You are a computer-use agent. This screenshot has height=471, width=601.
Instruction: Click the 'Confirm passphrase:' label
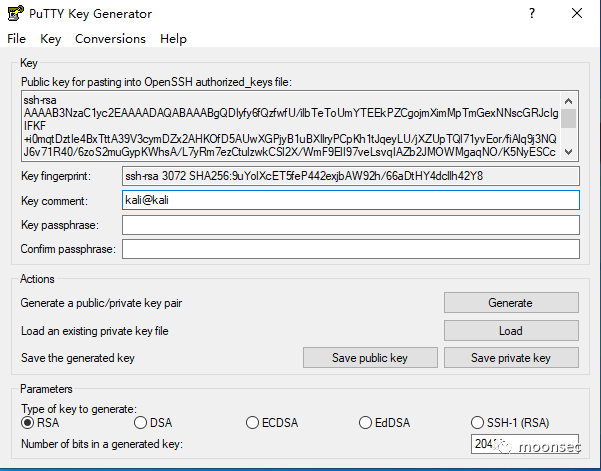point(68,249)
